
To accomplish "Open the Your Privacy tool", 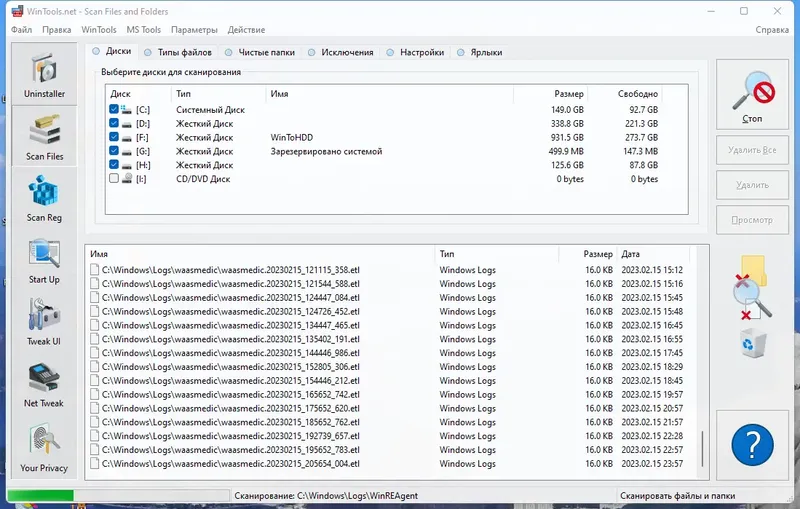I will point(44,447).
